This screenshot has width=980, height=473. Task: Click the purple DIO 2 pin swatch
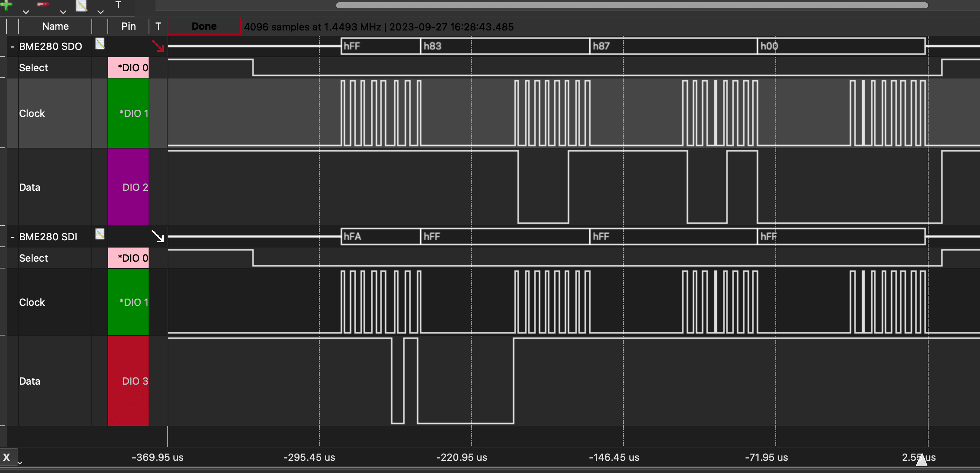128,187
